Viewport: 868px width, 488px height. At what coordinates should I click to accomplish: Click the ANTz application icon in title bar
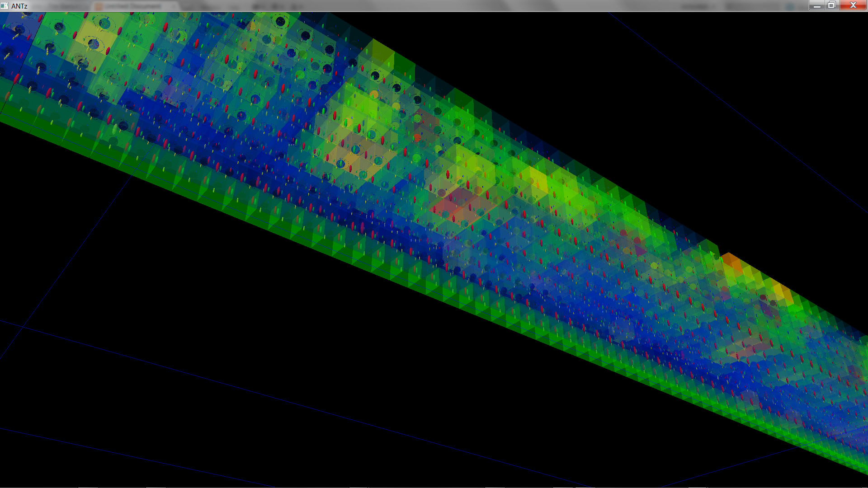[5, 5]
